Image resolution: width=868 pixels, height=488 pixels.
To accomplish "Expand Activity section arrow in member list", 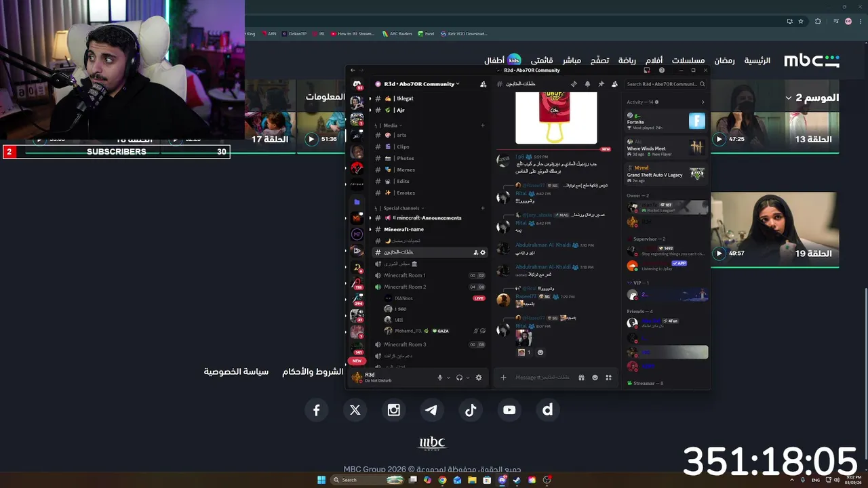I will tap(703, 102).
